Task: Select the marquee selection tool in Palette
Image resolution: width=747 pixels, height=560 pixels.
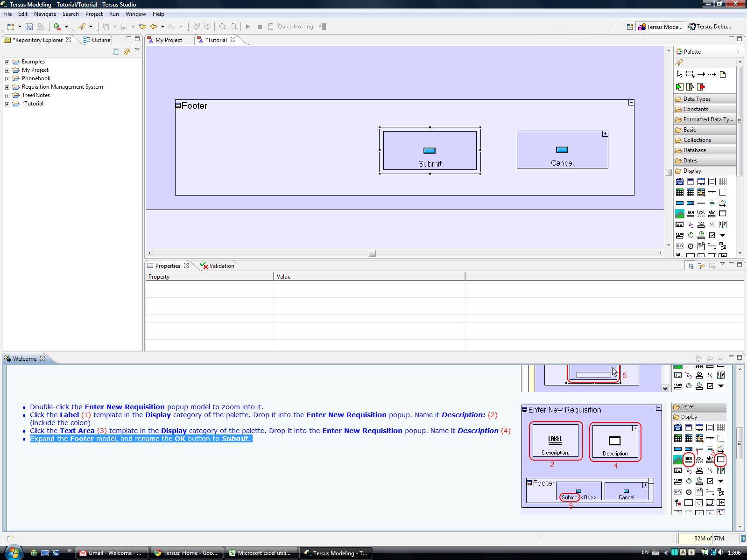Action: click(690, 74)
